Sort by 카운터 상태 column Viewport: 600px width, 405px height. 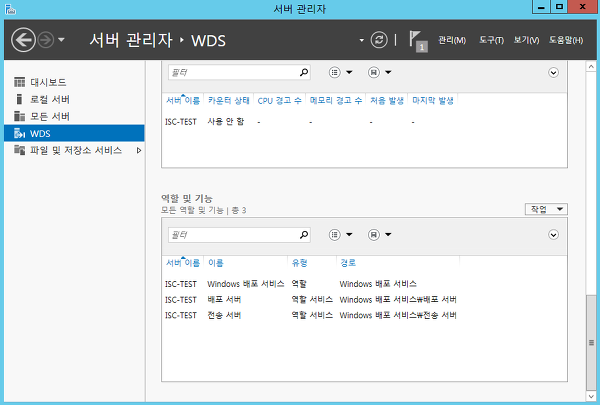click(x=229, y=101)
